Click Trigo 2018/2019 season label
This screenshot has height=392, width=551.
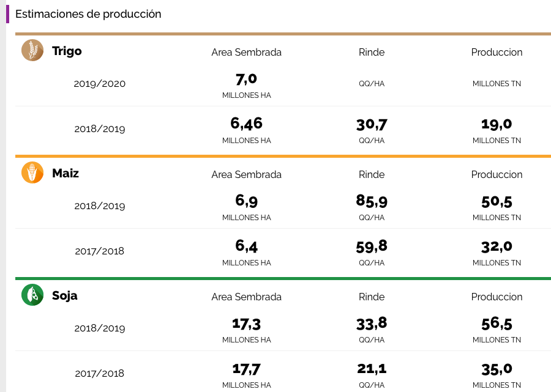pos(100,129)
